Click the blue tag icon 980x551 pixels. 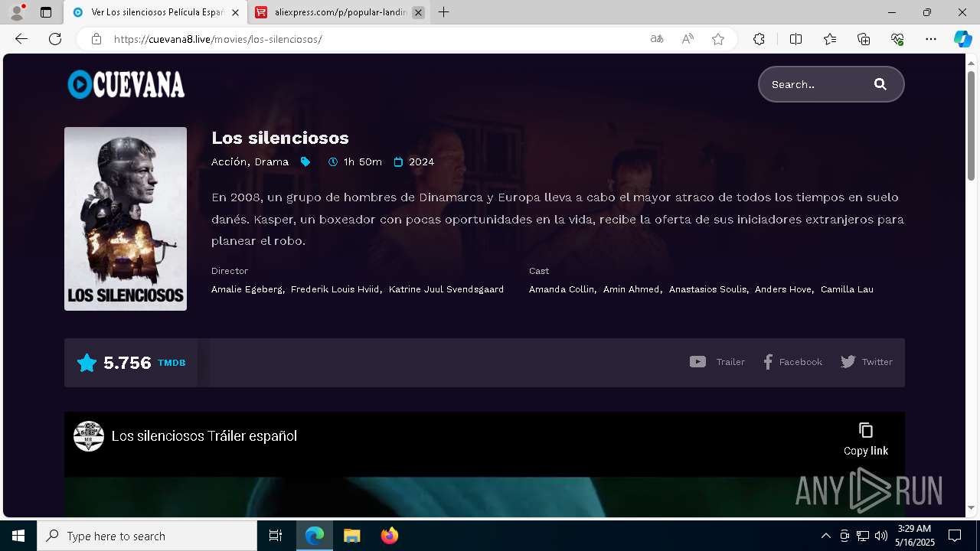click(305, 161)
